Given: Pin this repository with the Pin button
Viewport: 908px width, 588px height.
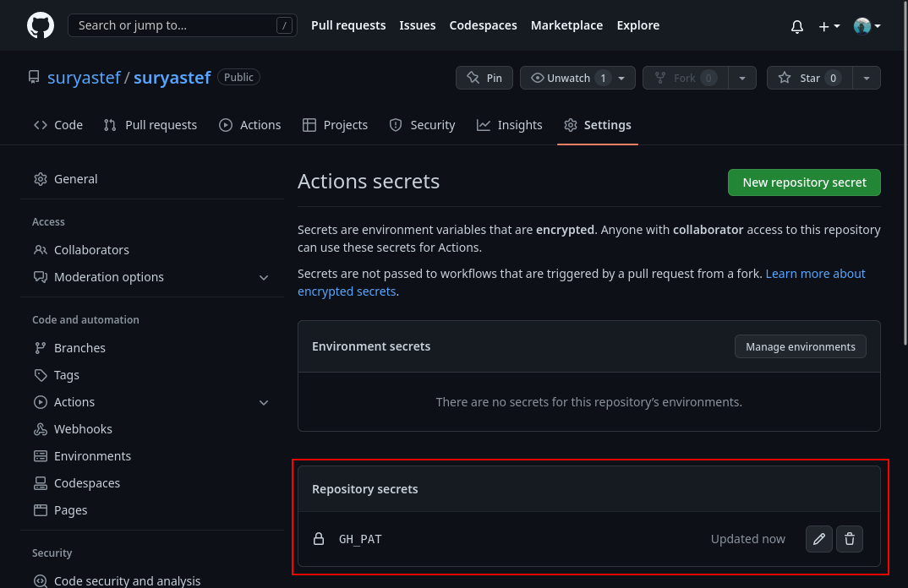Looking at the screenshot, I should tap(484, 78).
